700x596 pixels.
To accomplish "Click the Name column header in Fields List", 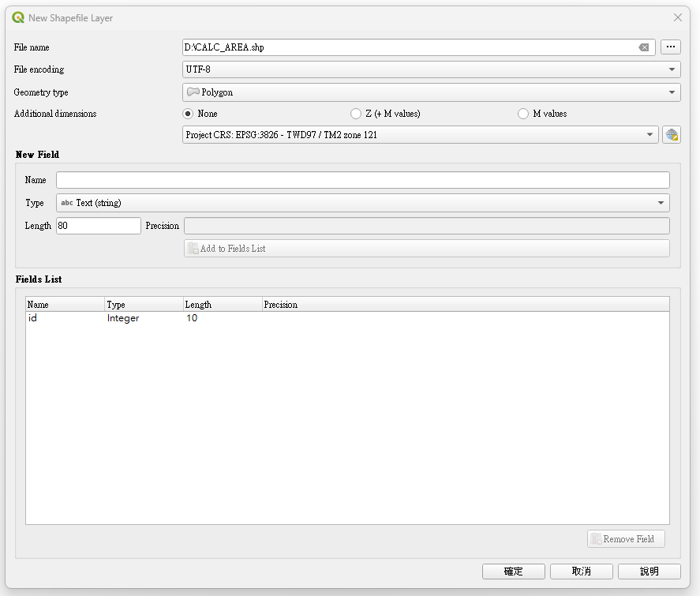I will (x=65, y=305).
